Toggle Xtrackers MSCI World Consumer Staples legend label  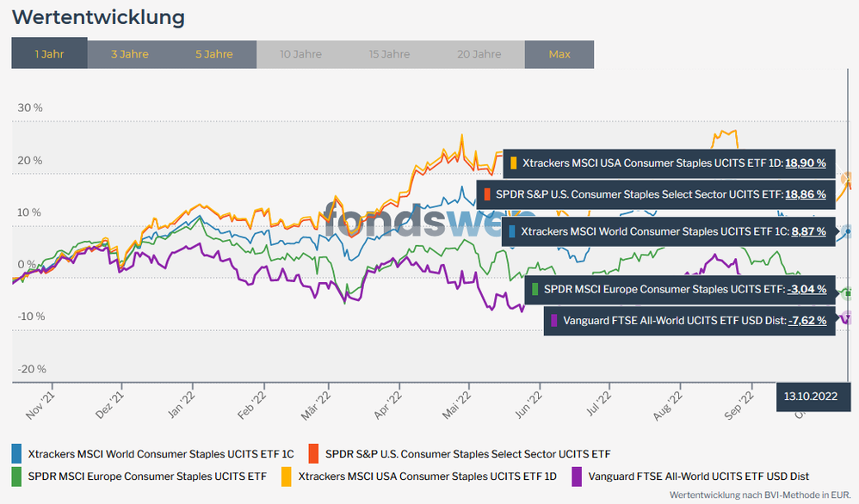click(161, 453)
